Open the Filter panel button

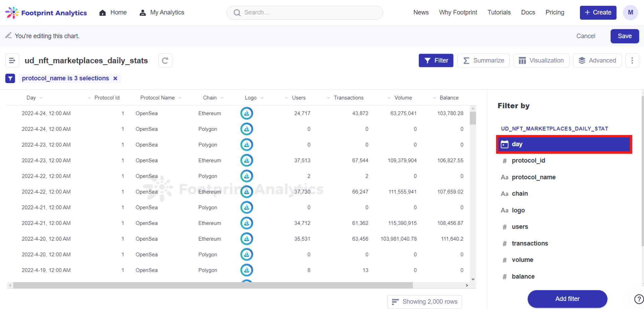pos(436,60)
